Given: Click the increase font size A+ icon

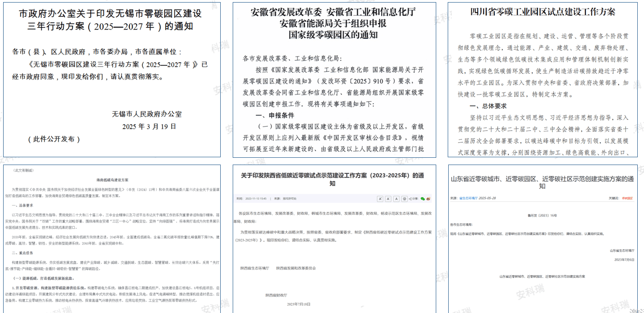Looking at the screenshot, I should [380, 199].
